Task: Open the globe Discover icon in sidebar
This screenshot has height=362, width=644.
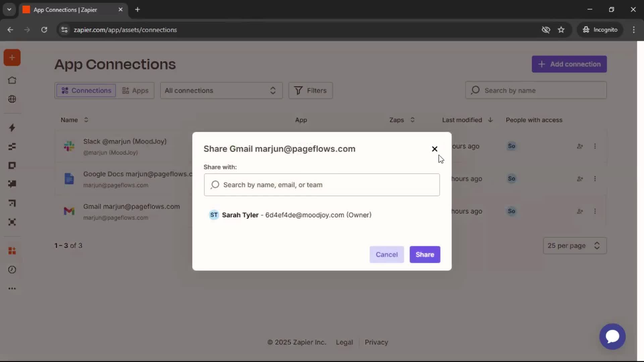Action: [12, 99]
